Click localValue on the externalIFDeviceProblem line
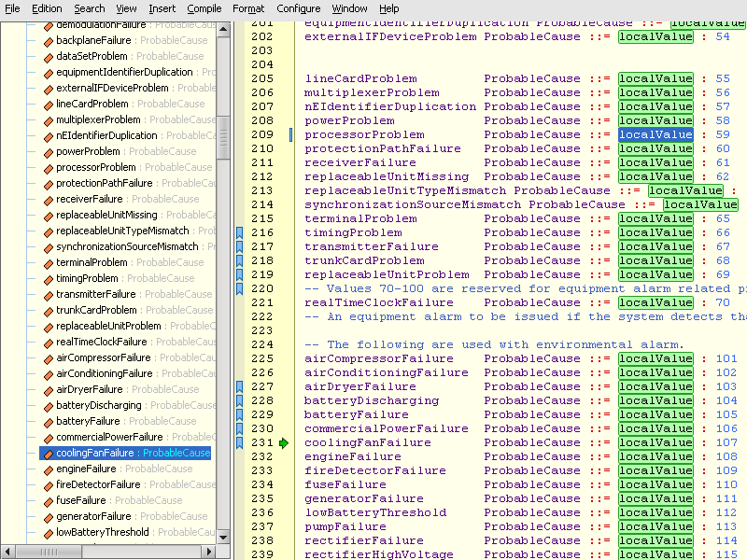 tap(655, 36)
